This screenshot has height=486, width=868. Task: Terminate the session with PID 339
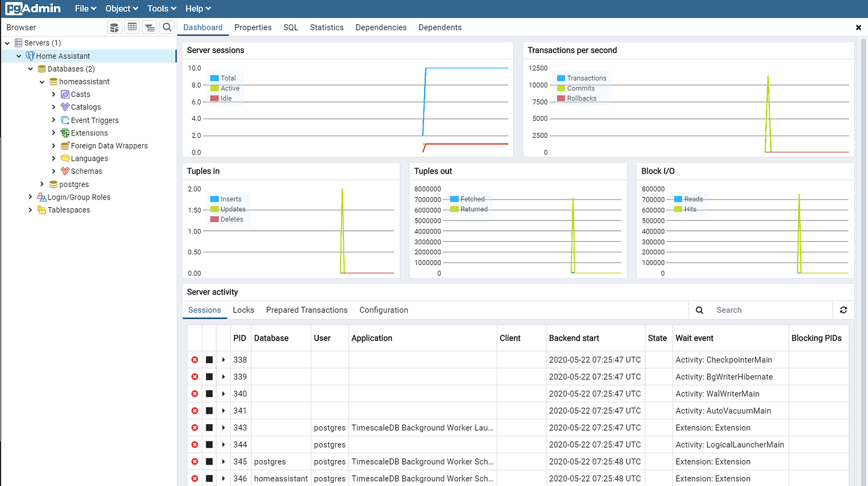(x=209, y=376)
